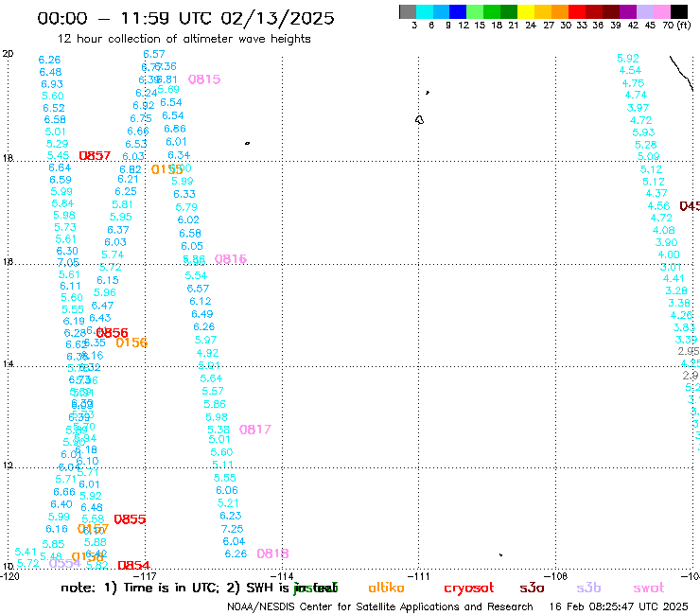700x615 pixels.
Task: Click the bright red color scale swatch
Action: click(577, 11)
